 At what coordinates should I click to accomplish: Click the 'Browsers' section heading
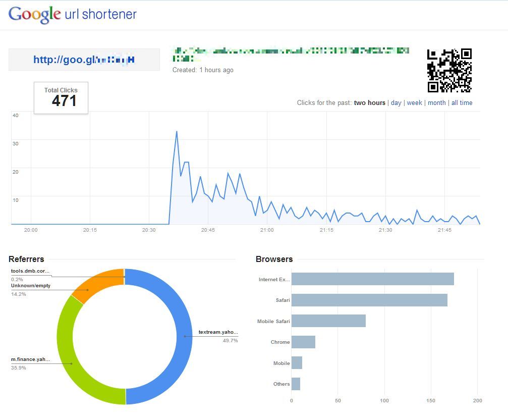(274, 259)
